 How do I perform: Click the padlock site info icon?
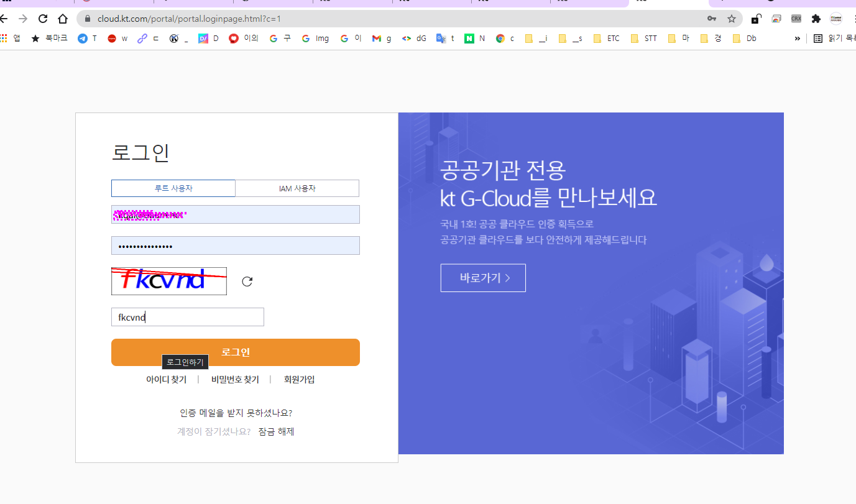click(88, 19)
